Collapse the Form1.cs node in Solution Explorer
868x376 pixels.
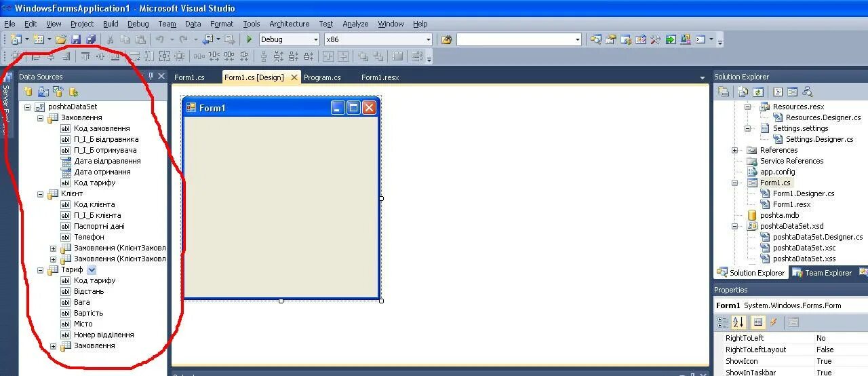(734, 183)
